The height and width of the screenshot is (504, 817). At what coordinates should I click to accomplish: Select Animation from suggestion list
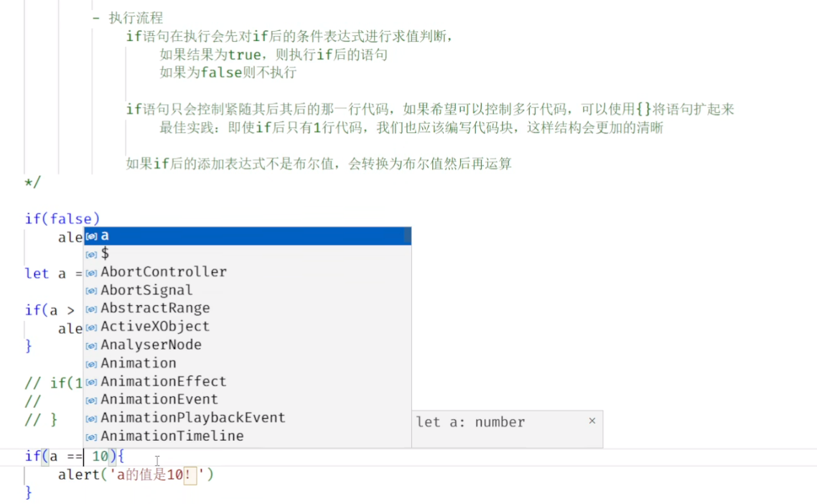[248, 363]
